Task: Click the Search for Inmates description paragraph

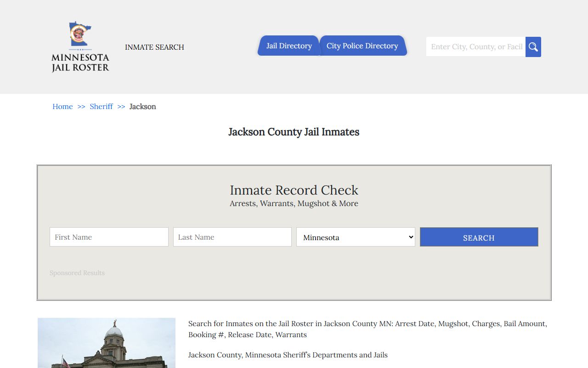Action: tap(368, 329)
